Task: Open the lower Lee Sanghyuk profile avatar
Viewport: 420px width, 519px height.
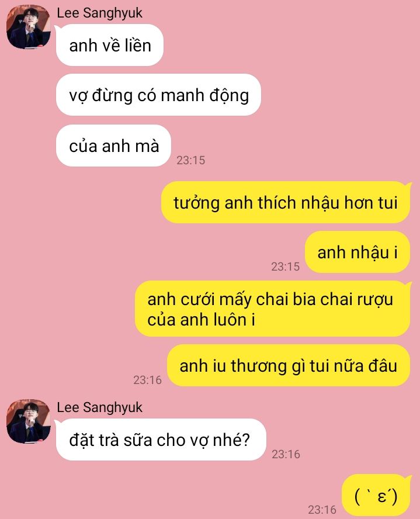Action: pyautogui.click(x=29, y=421)
